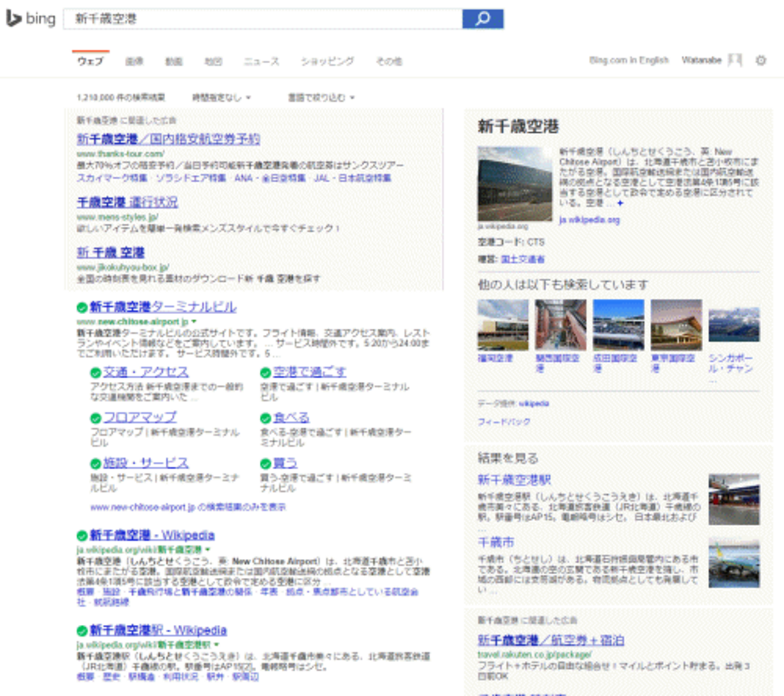The image size is (784, 696).
Task: Open the 施設・サービス sitelink
Action: point(146,463)
